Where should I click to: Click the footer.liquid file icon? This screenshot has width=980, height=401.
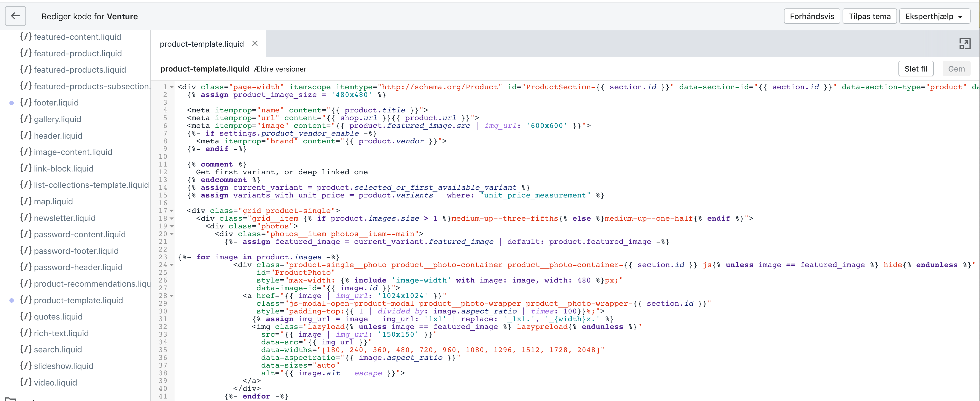26,103
